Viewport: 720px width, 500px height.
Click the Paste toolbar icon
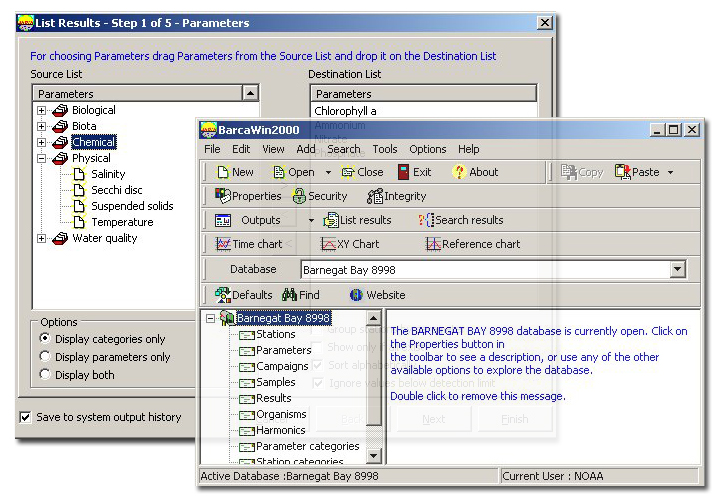[623, 172]
